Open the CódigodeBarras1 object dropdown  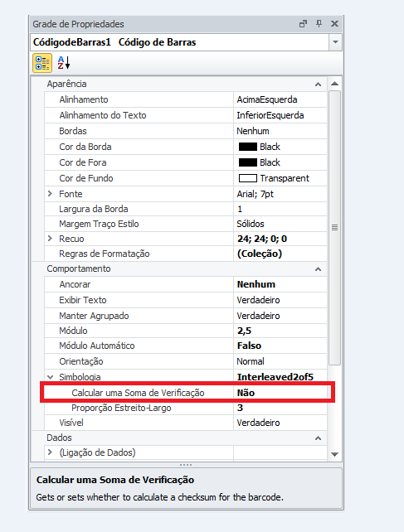pyautogui.click(x=335, y=42)
